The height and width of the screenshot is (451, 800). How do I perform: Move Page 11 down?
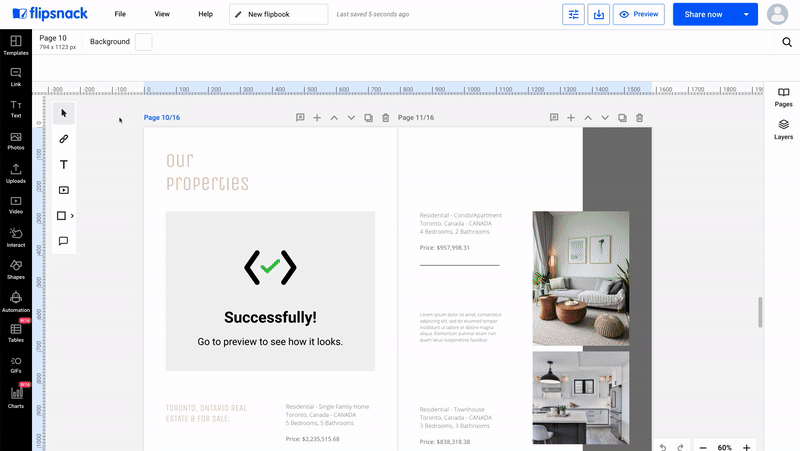(x=605, y=118)
